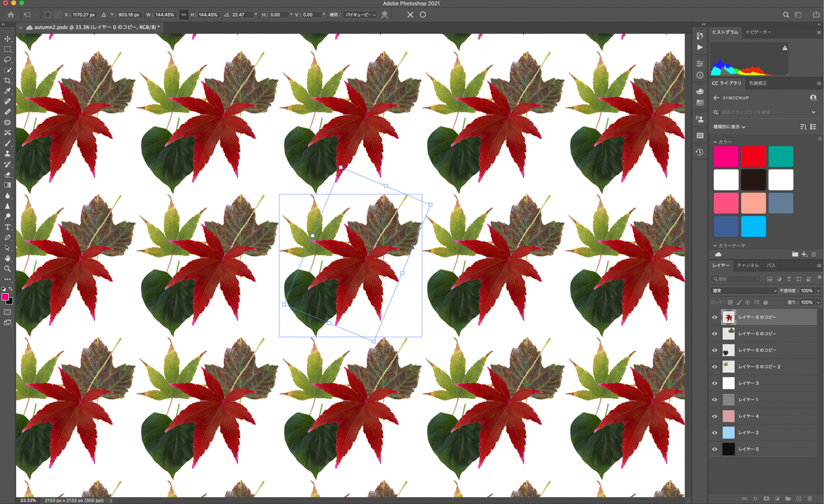Select the Zoom tool in toolbar
Viewport: 824px width, 504px height.
pyautogui.click(x=8, y=268)
